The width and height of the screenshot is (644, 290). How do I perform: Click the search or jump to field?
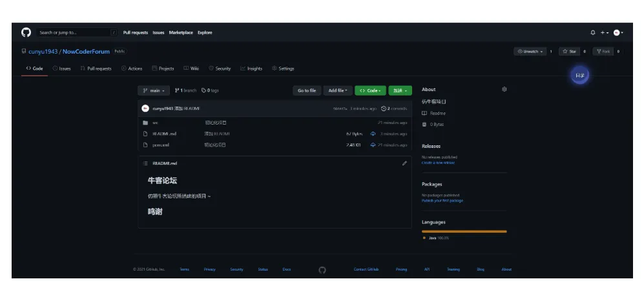coord(77,32)
